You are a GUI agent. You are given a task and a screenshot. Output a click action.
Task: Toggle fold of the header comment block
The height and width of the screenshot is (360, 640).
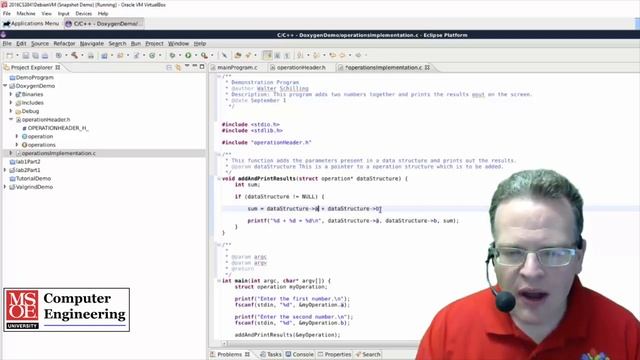[219, 76]
